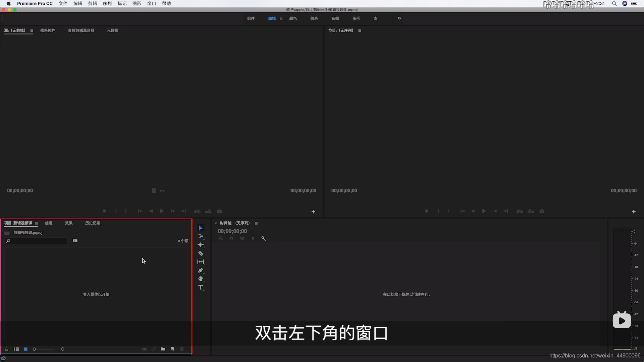Open the 时间轴 panel menu

[256, 223]
